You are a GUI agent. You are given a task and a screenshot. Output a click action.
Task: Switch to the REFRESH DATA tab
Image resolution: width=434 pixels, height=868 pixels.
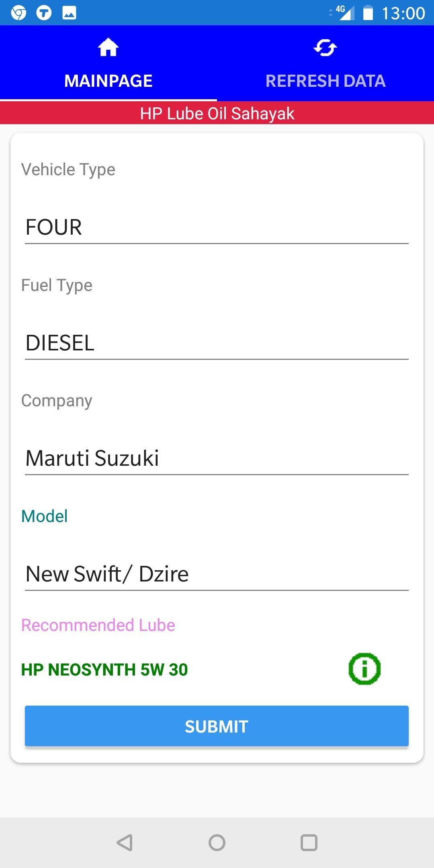pos(325,63)
